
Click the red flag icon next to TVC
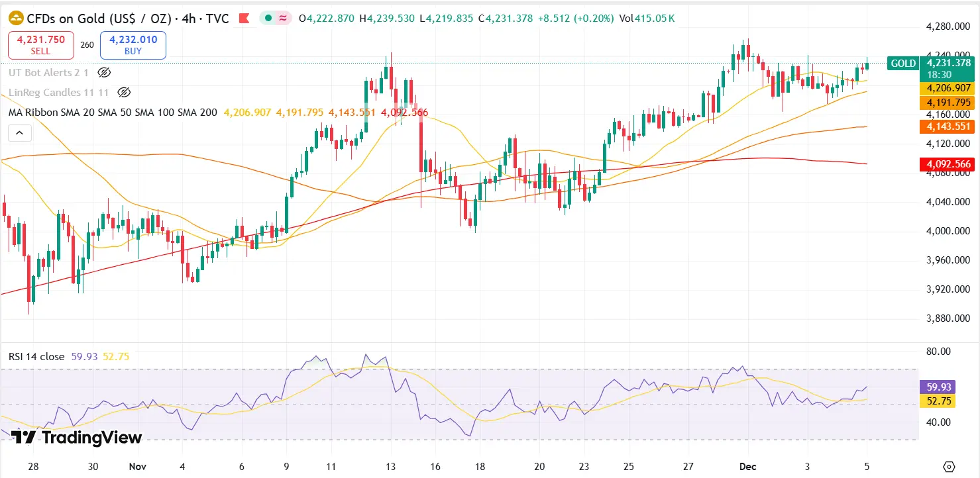point(244,19)
